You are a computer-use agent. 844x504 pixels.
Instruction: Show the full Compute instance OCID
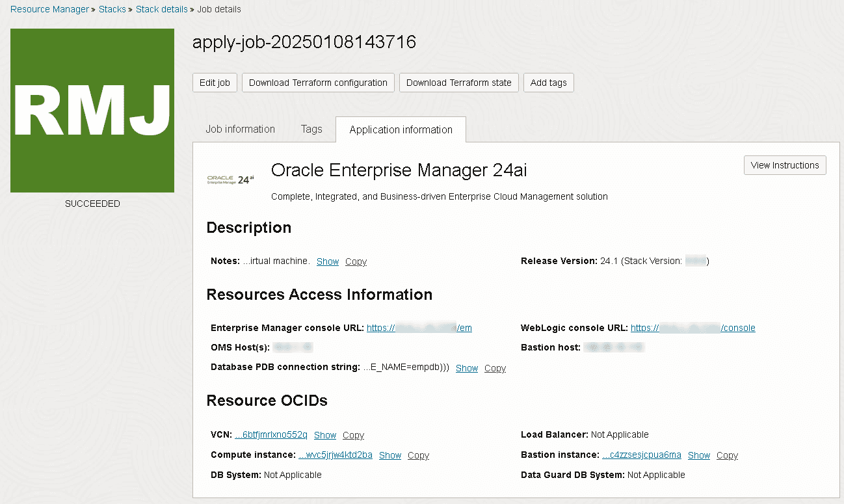pyautogui.click(x=390, y=455)
